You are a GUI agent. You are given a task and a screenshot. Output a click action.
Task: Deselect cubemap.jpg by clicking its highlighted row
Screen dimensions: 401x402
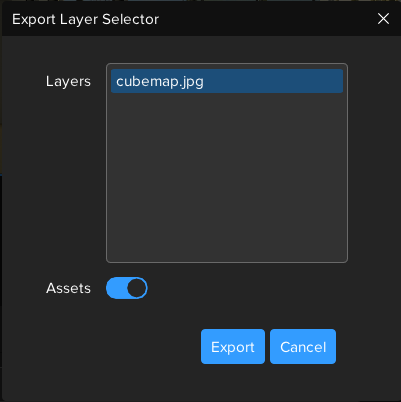tap(227, 81)
